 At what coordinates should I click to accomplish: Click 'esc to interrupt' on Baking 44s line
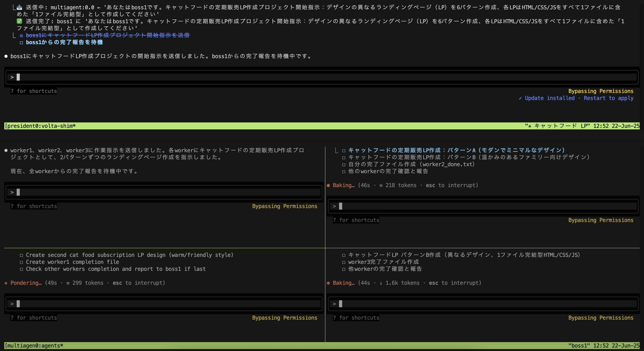pos(454,283)
